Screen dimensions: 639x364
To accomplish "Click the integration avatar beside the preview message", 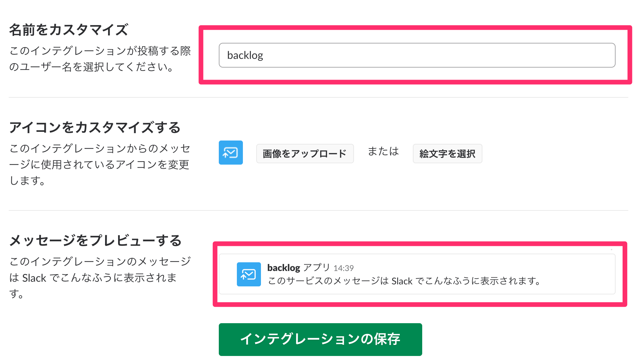I will [249, 274].
